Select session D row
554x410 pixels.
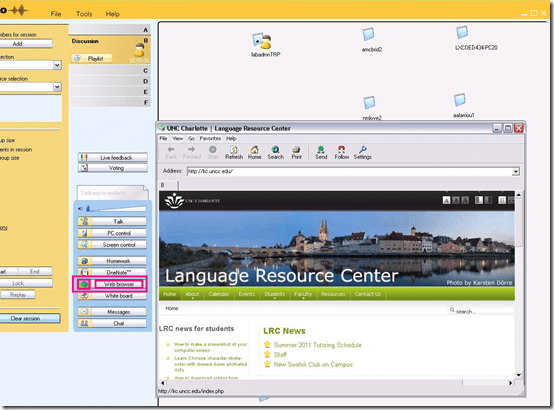(x=110, y=81)
